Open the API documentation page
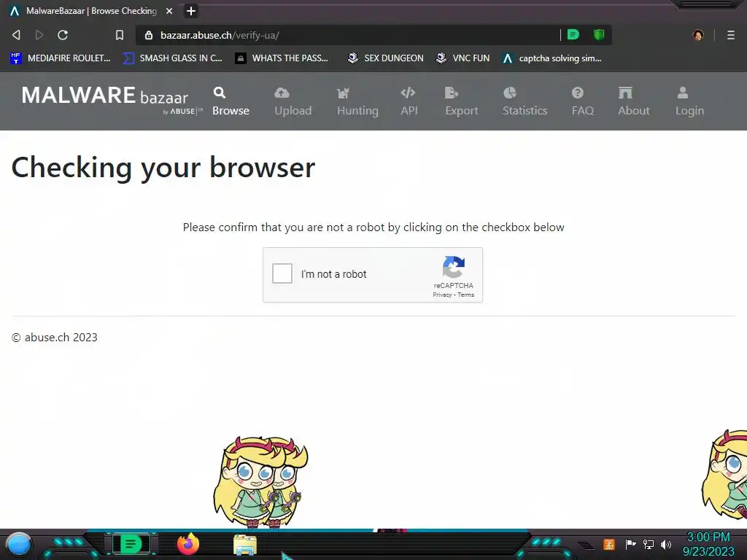747x560 pixels. click(409, 101)
